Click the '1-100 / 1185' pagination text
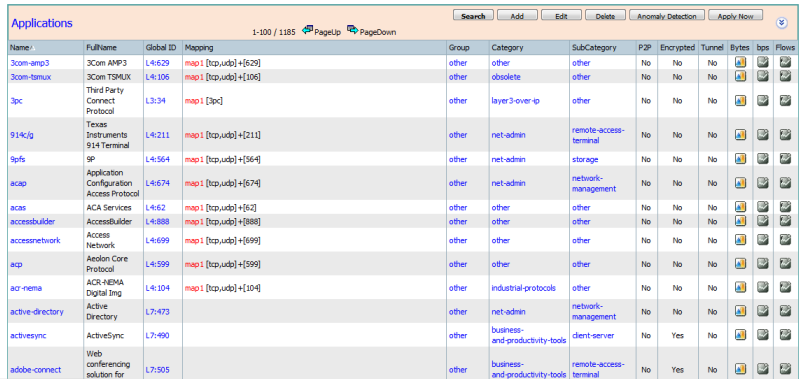This screenshot has width=805, height=379. (x=274, y=32)
